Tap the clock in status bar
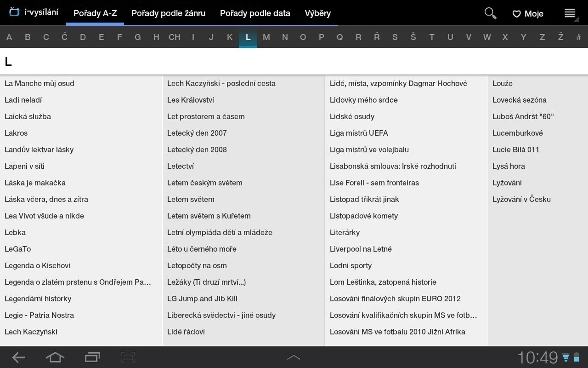 click(x=537, y=357)
